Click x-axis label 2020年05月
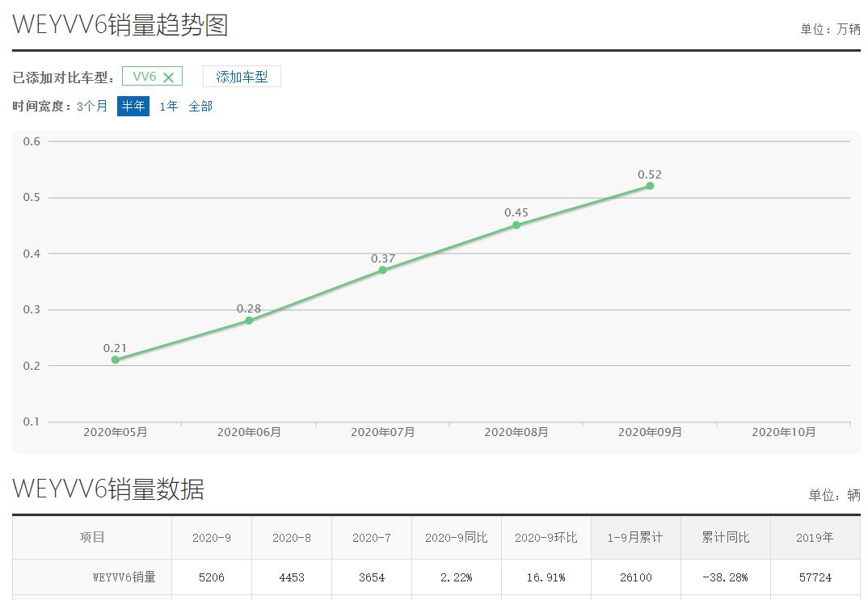This screenshot has width=868, height=600. 115,432
